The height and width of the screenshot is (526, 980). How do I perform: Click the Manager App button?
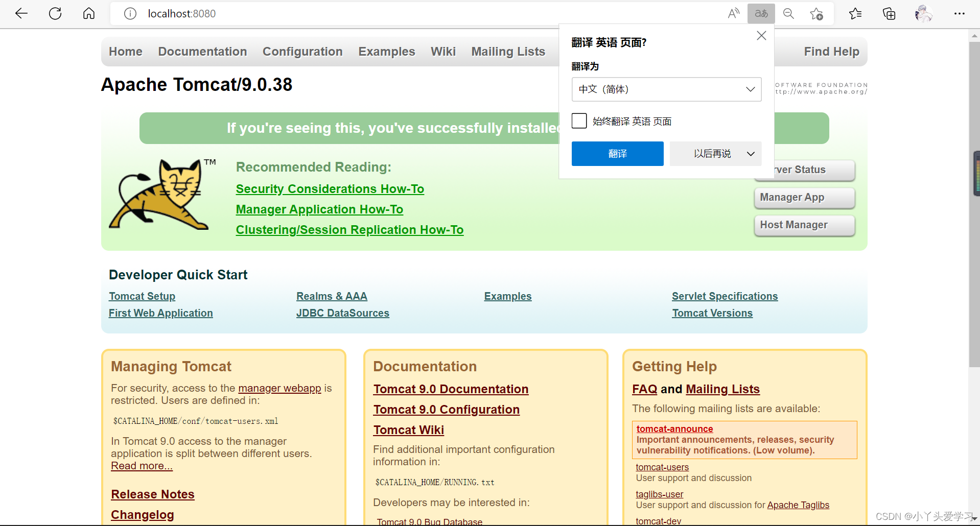pyautogui.click(x=804, y=198)
